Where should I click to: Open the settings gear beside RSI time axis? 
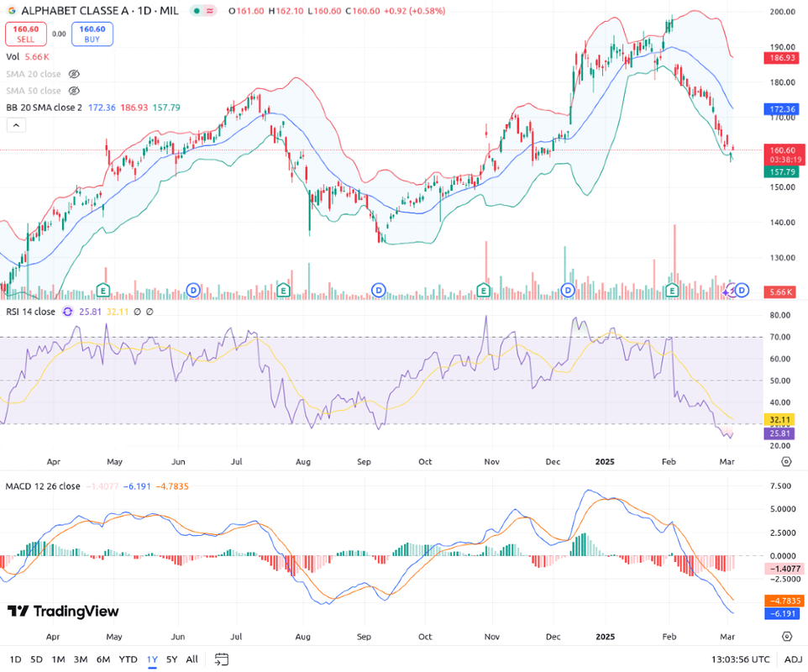coord(786,461)
